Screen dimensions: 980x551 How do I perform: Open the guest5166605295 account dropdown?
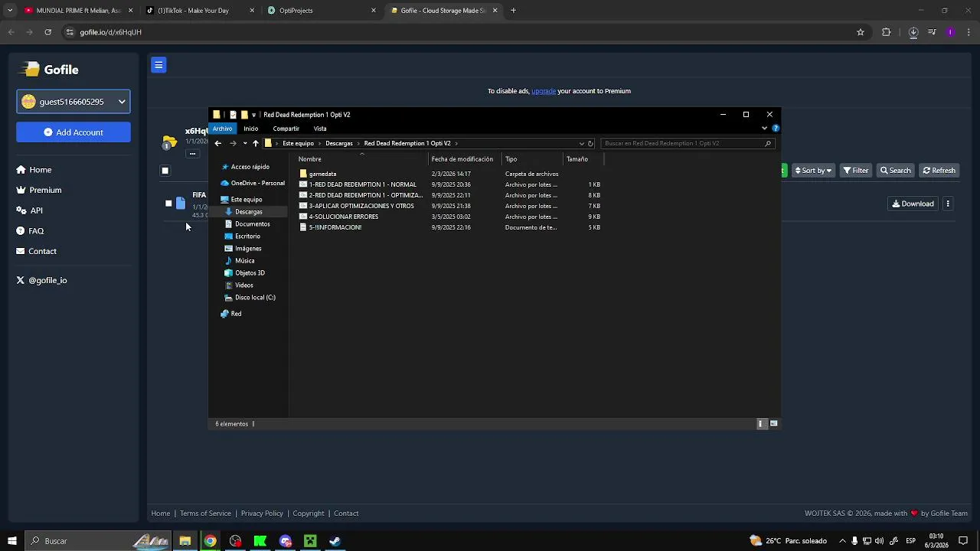point(73,102)
